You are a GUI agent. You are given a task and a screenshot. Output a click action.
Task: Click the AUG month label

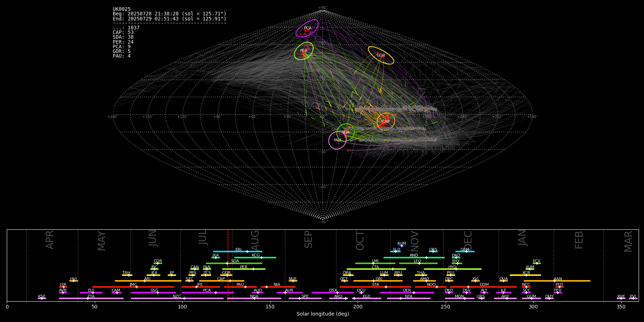click(x=255, y=240)
